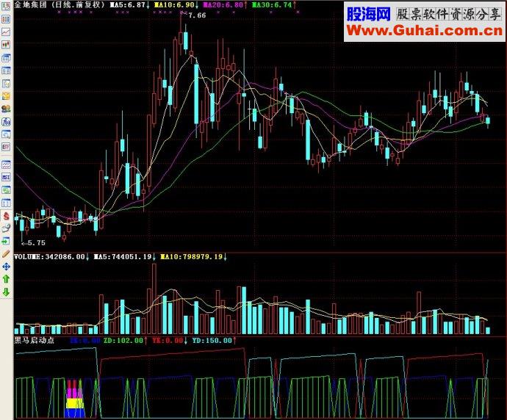
Task: Click the multicolor signal bars in indicator panel
Action: [75, 399]
